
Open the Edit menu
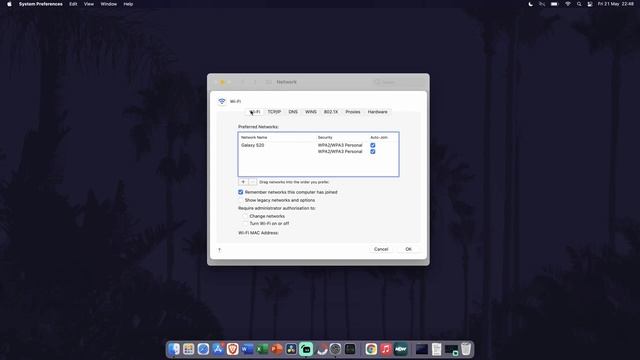(x=73, y=4)
